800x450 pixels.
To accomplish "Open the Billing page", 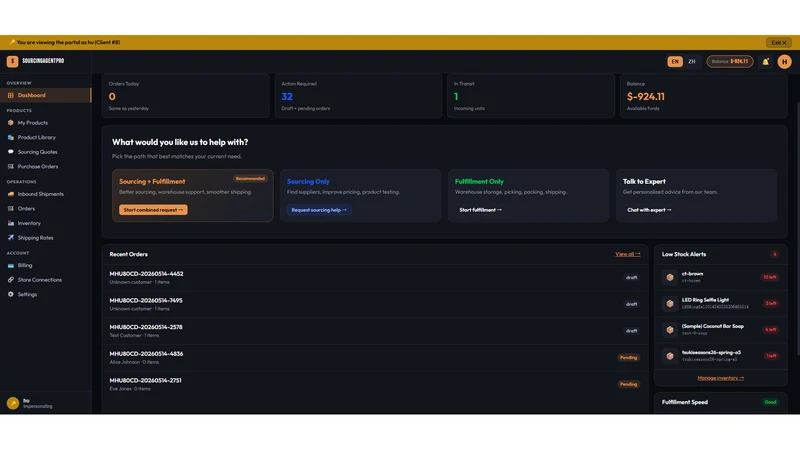I will point(45,265).
